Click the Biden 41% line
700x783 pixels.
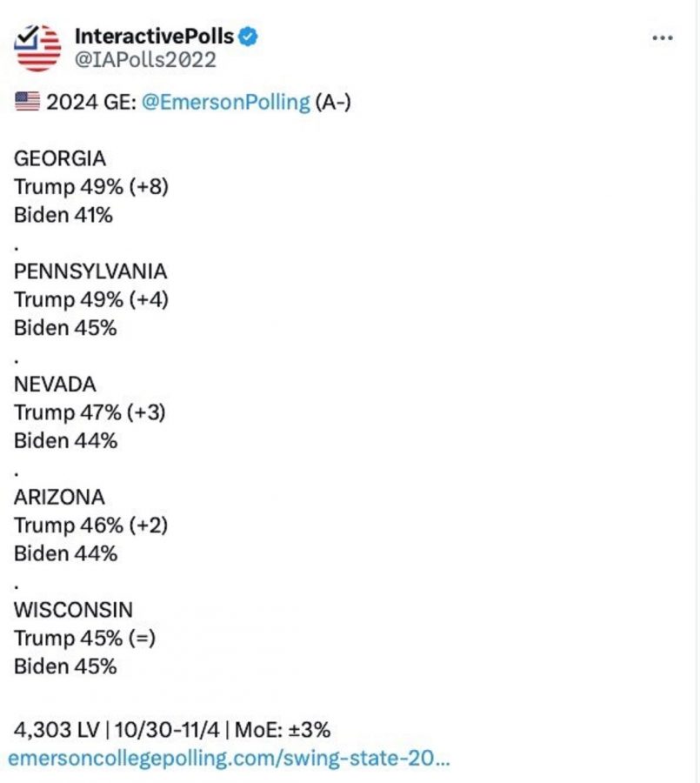click(x=63, y=215)
